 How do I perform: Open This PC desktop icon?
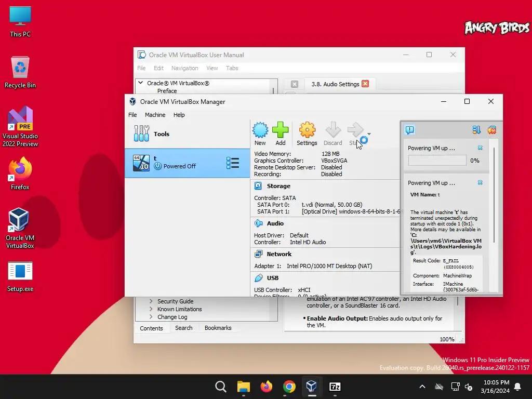tap(20, 22)
